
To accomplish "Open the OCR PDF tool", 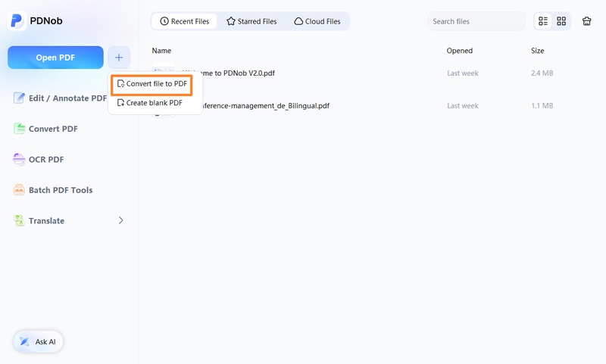I will [39, 159].
